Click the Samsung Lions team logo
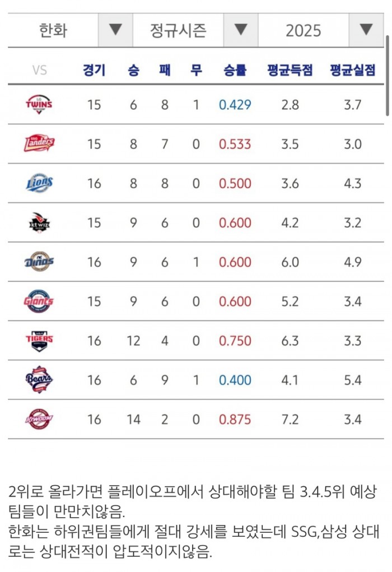Image resolution: width=392 pixels, height=572 pixels. pos(39,183)
